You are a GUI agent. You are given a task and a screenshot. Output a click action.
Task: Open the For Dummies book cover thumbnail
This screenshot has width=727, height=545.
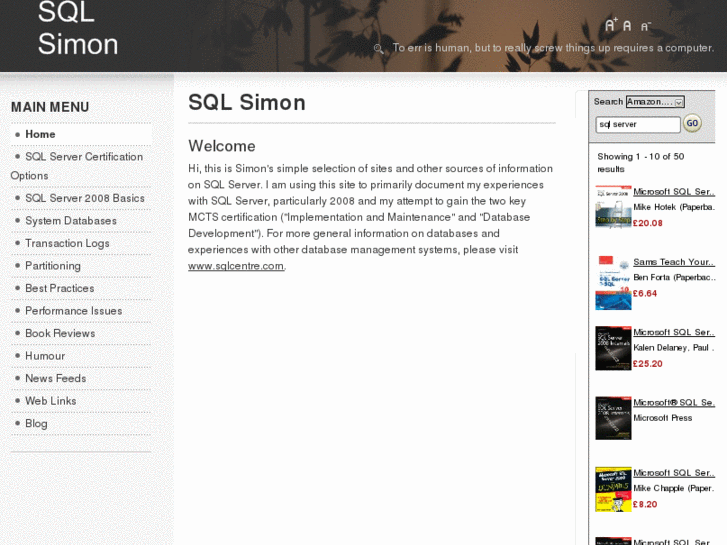613,489
